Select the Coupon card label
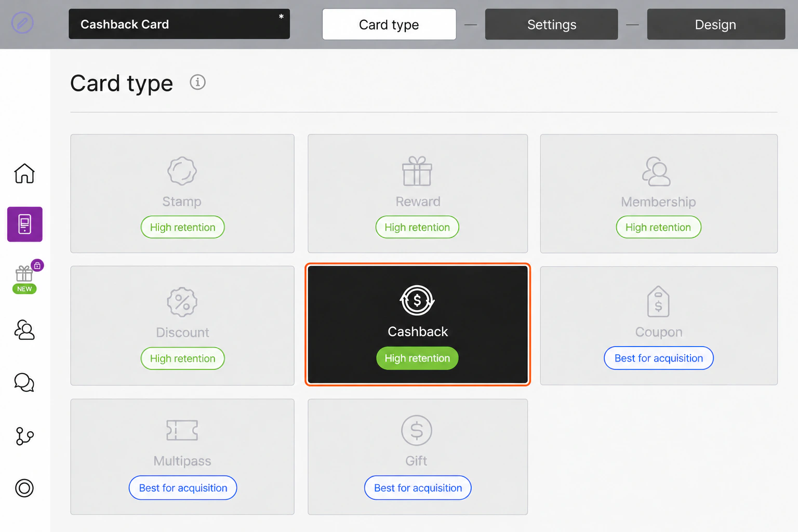Screen dimensions: 798x532 pyautogui.click(x=659, y=332)
